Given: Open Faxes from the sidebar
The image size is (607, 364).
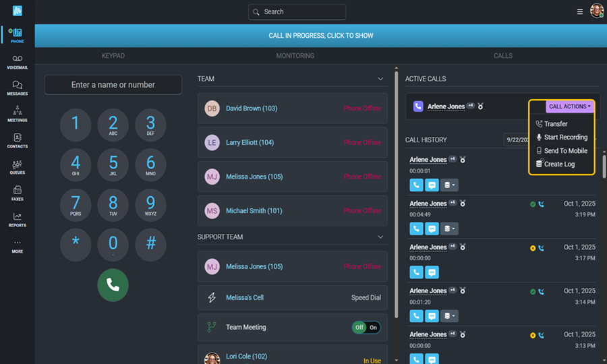Looking at the screenshot, I should (x=18, y=193).
